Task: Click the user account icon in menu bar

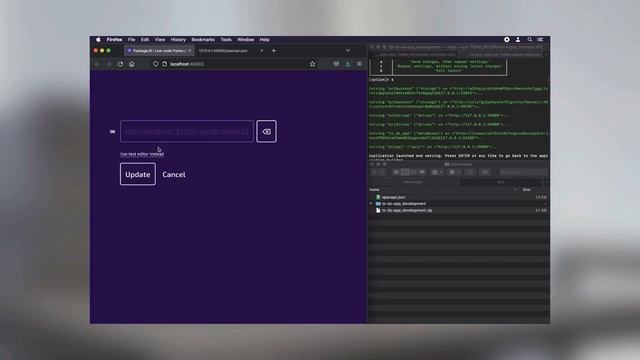Action: click(x=518, y=40)
